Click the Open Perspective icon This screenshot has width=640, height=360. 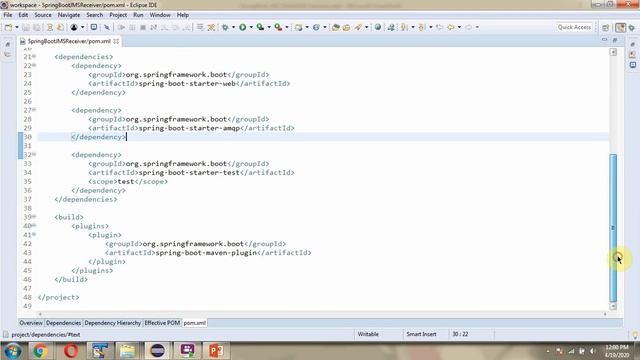(x=606, y=27)
